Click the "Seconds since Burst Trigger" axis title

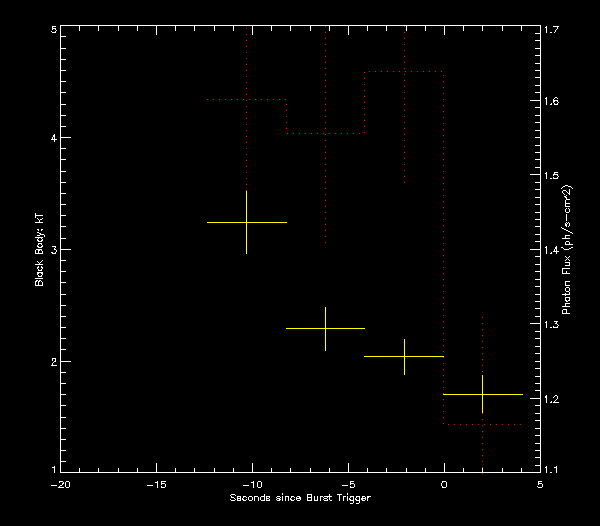300,498
